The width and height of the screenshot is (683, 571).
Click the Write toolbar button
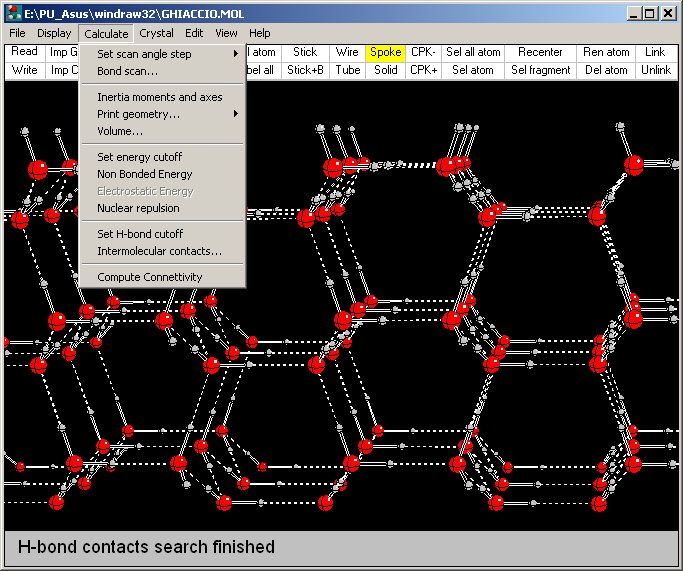click(25, 70)
